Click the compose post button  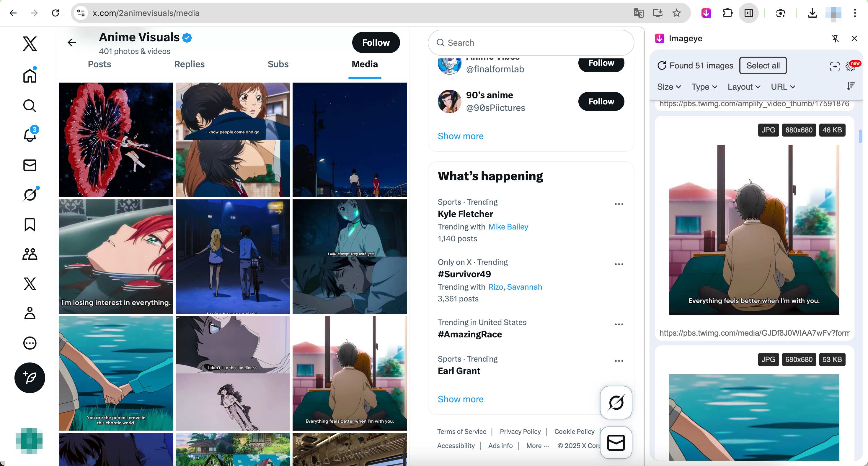[x=30, y=378]
